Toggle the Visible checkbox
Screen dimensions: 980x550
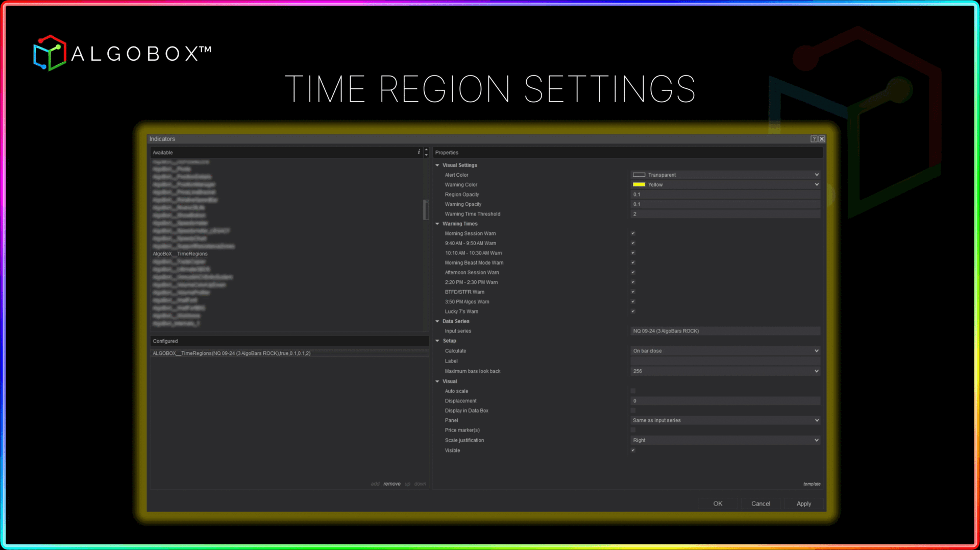pyautogui.click(x=633, y=450)
